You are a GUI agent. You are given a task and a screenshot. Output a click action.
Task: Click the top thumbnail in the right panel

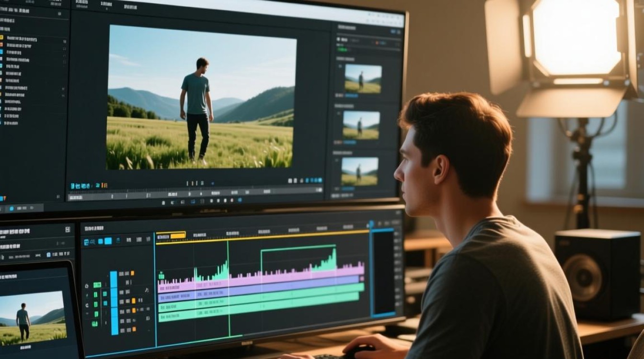click(x=363, y=79)
